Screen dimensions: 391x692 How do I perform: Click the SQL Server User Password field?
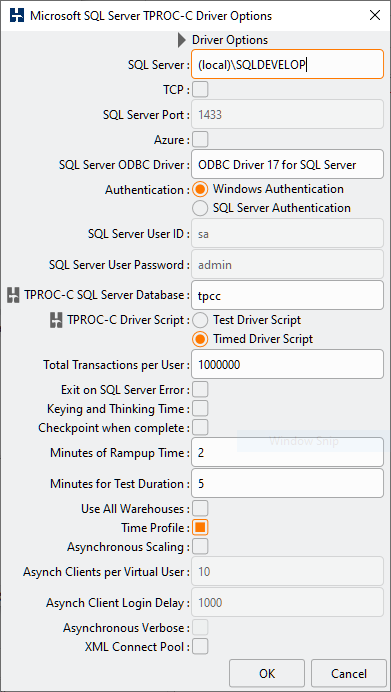click(x=288, y=265)
